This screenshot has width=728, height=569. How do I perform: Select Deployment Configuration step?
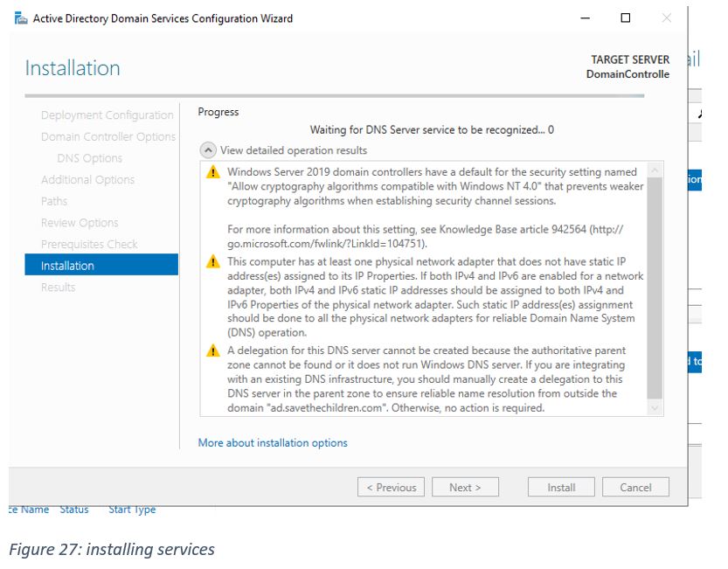pos(107,115)
